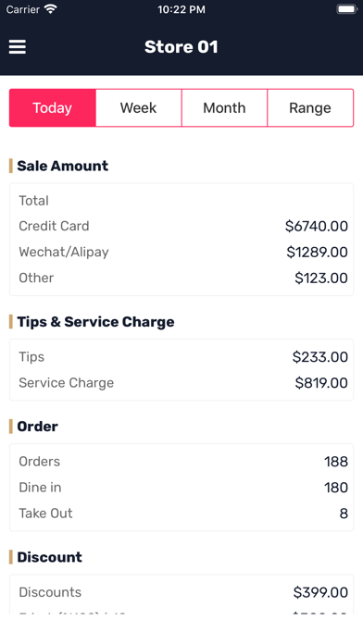Select the Take Out row
This screenshot has width=363, height=644.
181,513
